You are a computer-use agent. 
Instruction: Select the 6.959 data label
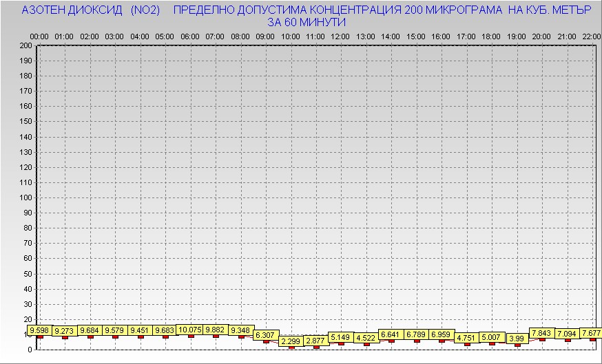[x=442, y=334]
